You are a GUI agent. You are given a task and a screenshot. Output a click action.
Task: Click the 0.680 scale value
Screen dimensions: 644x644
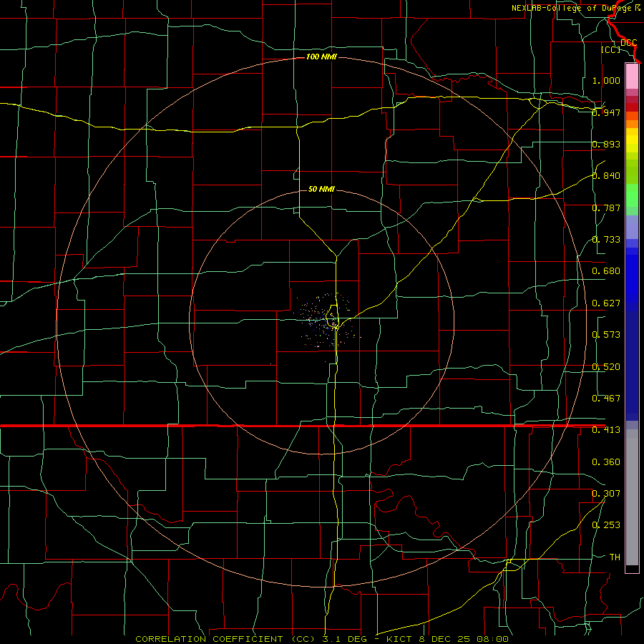tap(606, 271)
